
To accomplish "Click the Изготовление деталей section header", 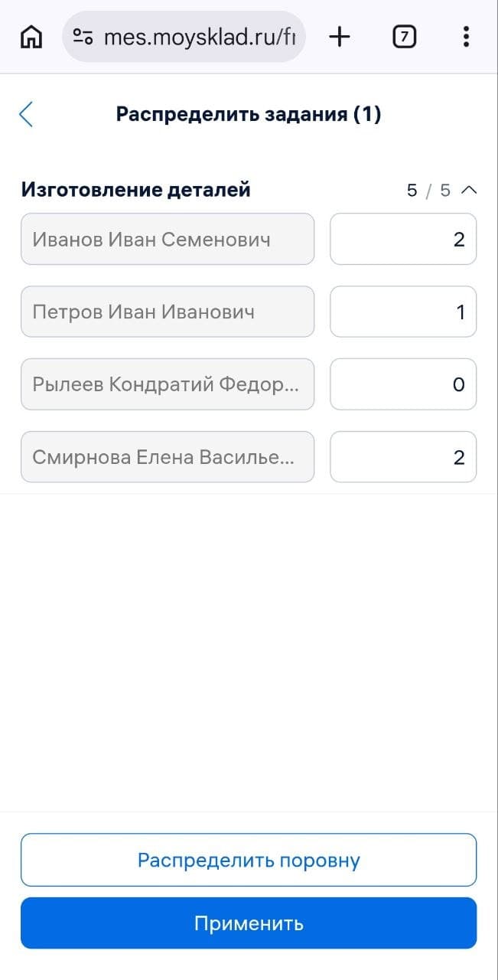I will click(136, 189).
